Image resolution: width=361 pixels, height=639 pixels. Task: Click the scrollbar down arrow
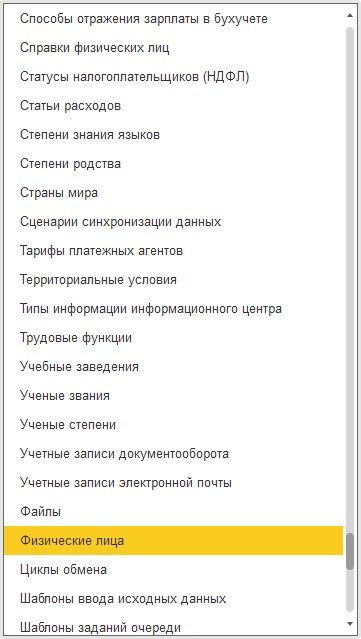pos(350,624)
